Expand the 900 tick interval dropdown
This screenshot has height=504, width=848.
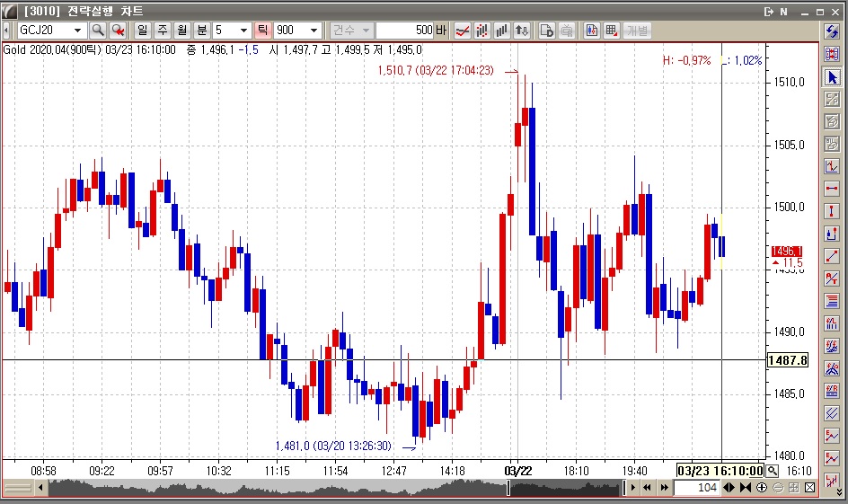314,31
